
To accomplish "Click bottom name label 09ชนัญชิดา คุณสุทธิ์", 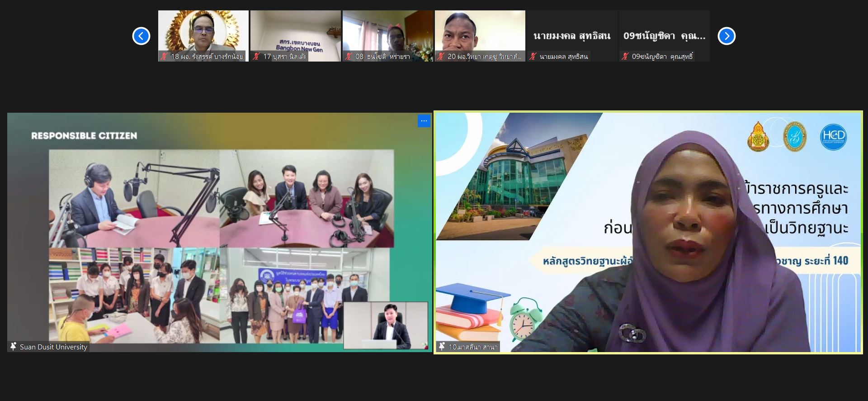I will (x=662, y=57).
